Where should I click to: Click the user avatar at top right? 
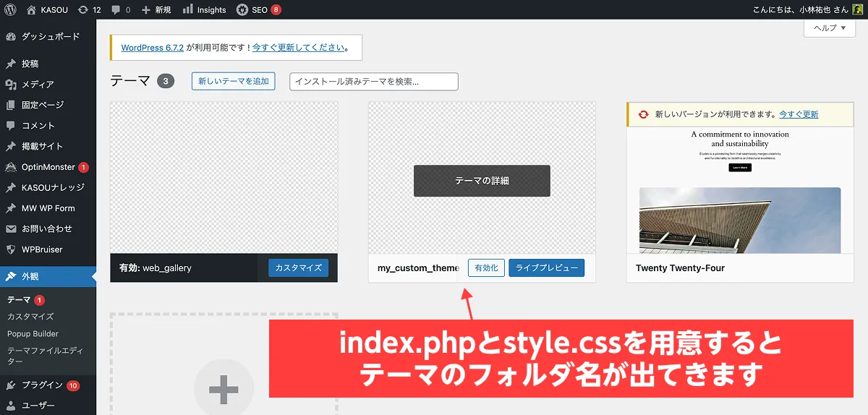[857, 10]
